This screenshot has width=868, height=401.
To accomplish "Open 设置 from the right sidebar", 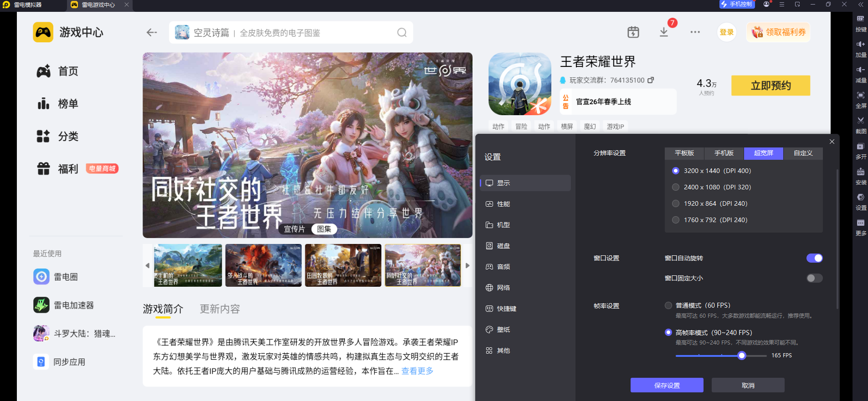I will 861,202.
